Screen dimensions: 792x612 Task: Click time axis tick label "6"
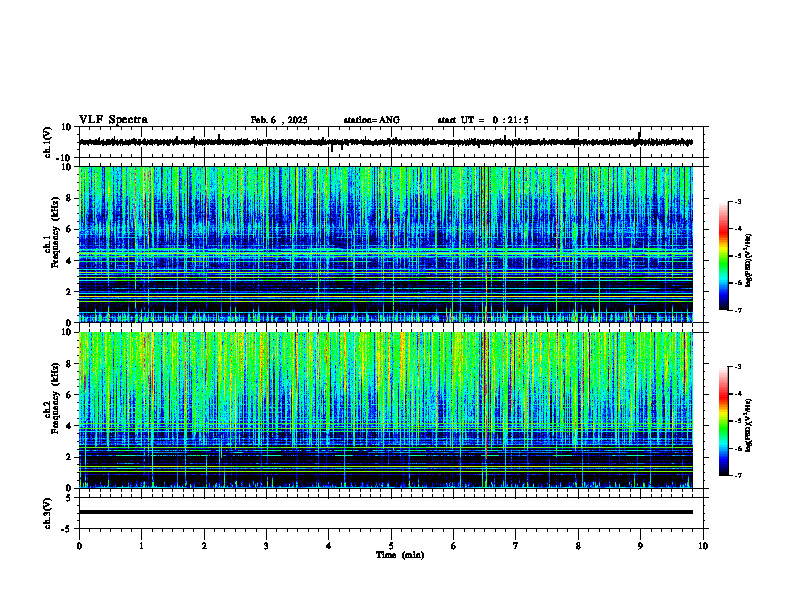[x=454, y=546]
